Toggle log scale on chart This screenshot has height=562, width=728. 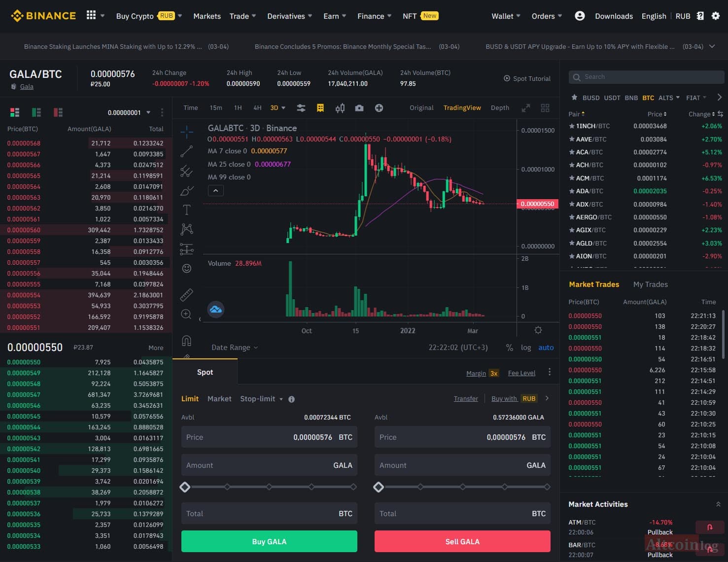click(x=526, y=348)
